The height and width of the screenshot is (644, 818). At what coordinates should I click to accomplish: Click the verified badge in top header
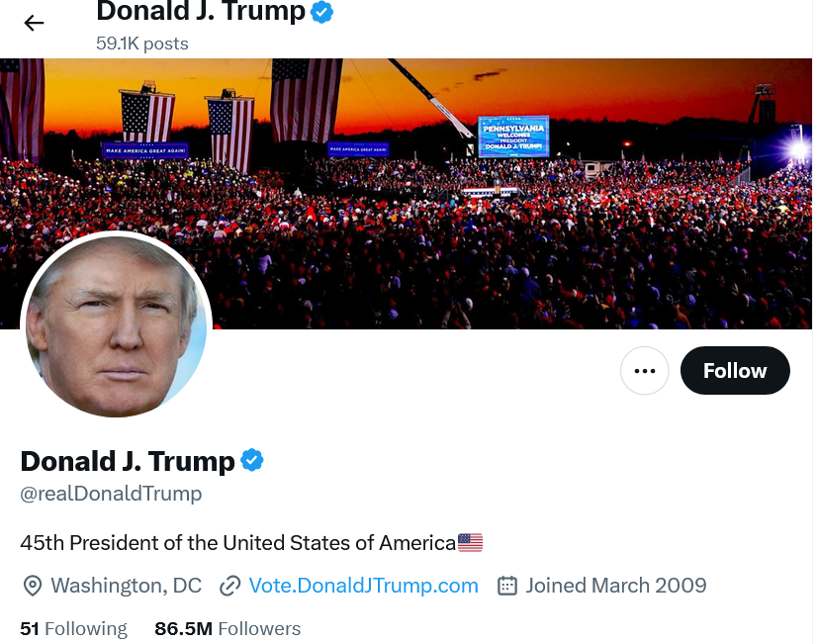pyautogui.click(x=321, y=12)
